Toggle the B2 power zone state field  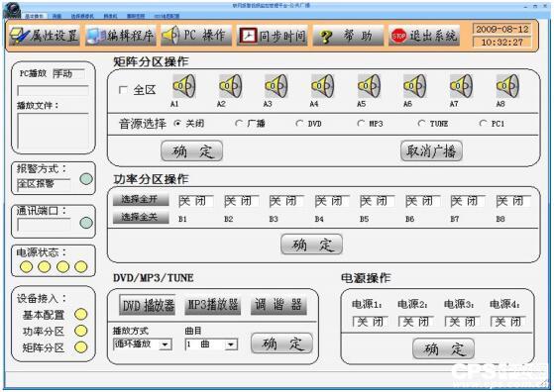(x=241, y=201)
